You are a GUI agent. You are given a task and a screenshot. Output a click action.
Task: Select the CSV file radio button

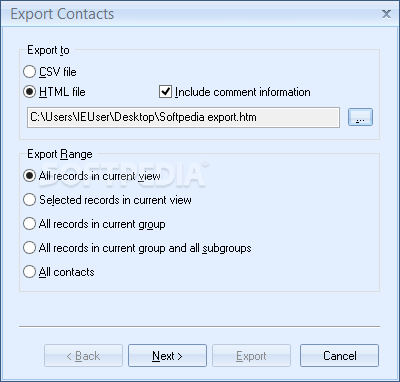(x=29, y=72)
